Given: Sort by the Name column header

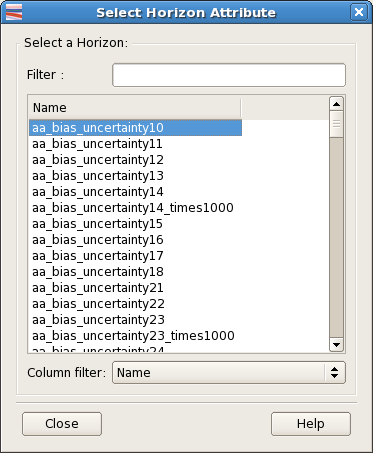Looking at the screenshot, I should pos(135,108).
